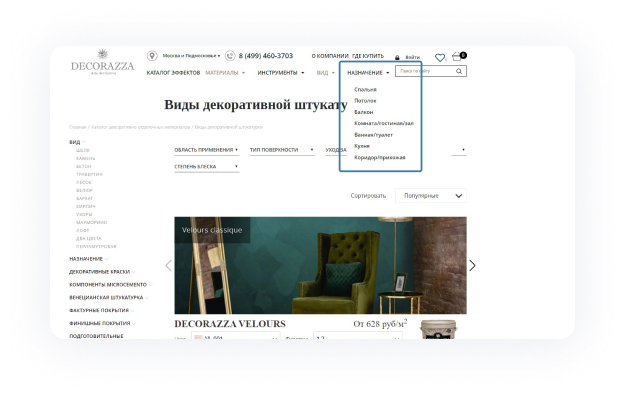The height and width of the screenshot is (394, 625).
Task: Choose ШЕЛК in the sidebar
Action: 83,150
